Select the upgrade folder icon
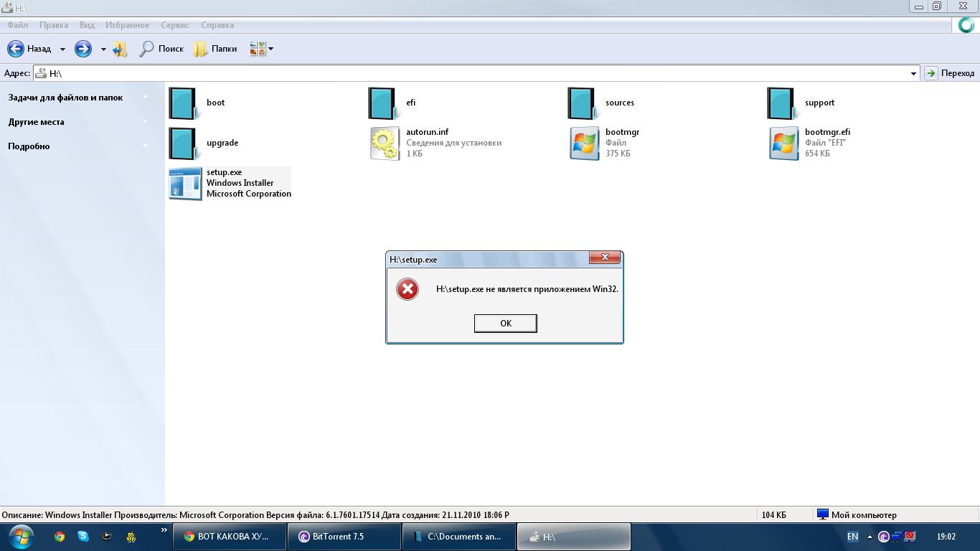Screen dimensions: 980x551 pos(184,143)
